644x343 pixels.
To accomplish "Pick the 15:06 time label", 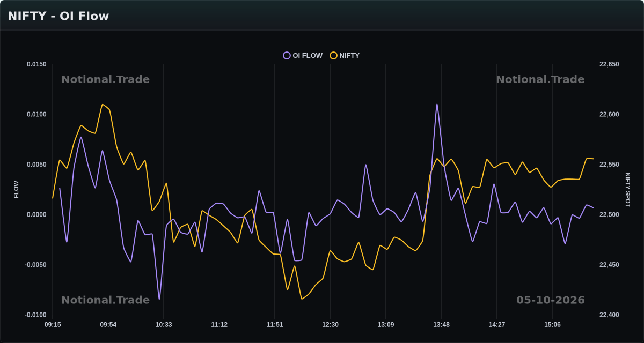I will point(552,325).
